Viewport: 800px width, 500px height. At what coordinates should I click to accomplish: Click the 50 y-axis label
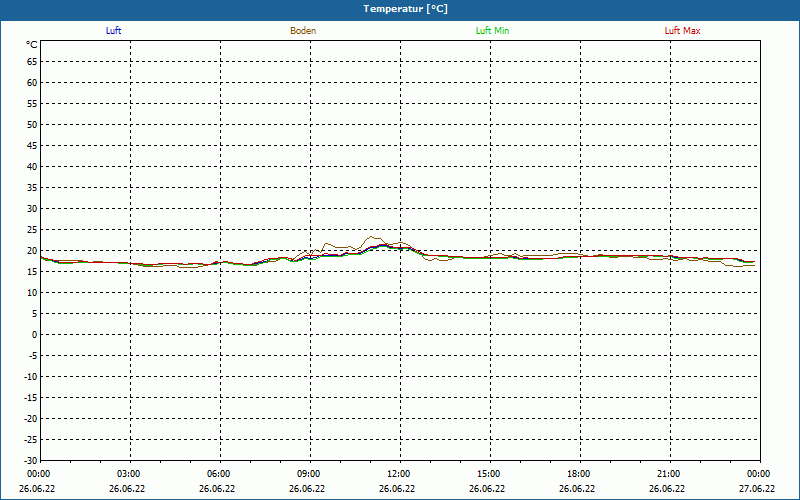(32, 124)
